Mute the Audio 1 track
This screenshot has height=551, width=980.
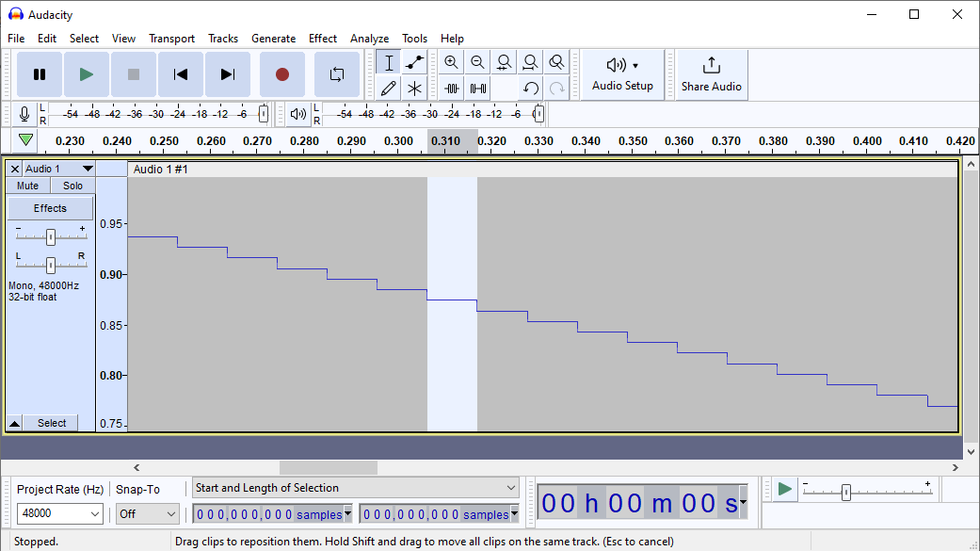28,186
